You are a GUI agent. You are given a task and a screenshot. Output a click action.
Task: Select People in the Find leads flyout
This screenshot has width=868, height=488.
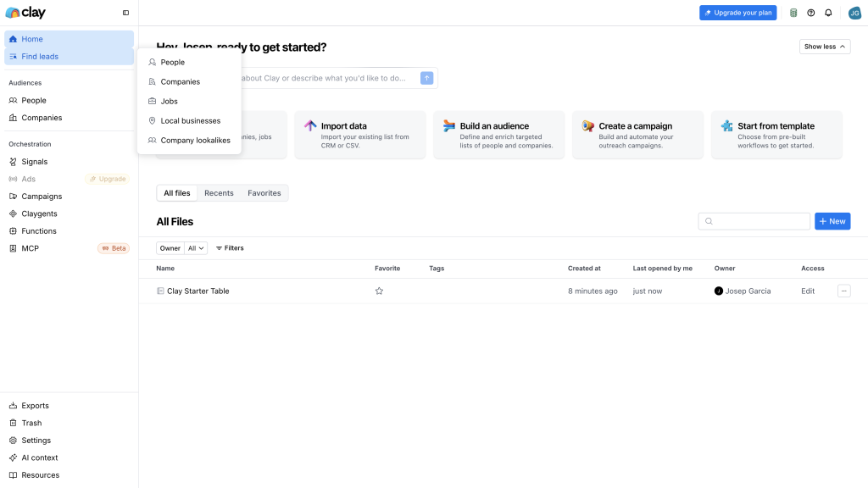(189, 63)
